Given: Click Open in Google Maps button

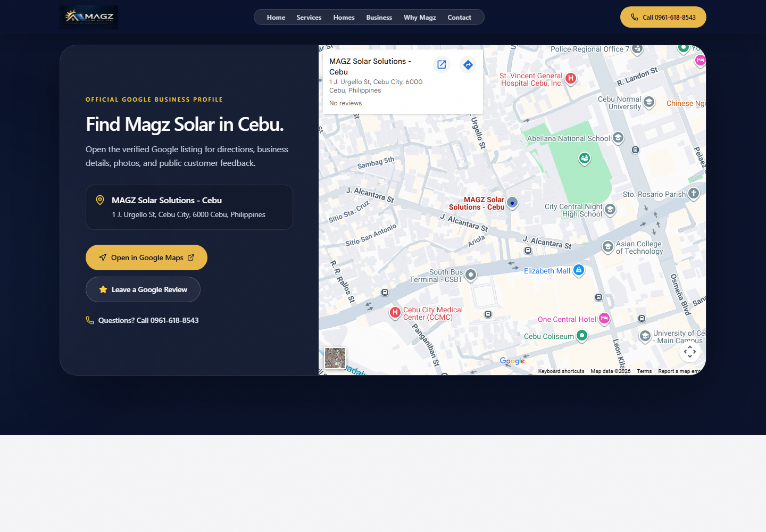Looking at the screenshot, I should (x=146, y=257).
